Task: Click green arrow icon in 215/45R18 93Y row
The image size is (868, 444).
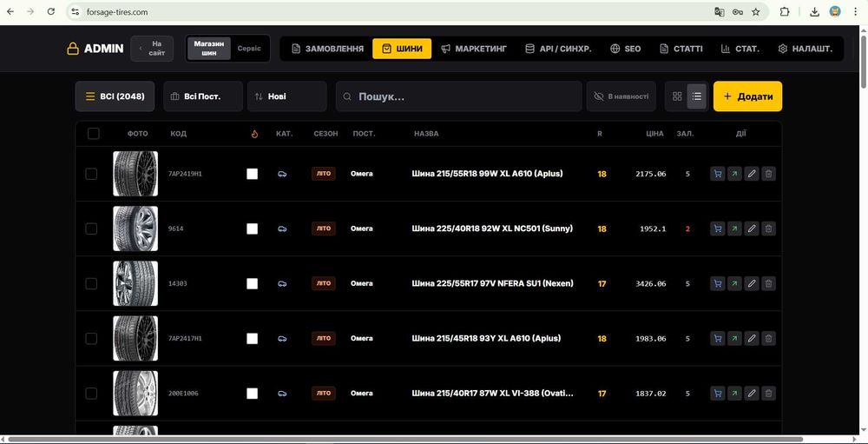Action: pyautogui.click(x=734, y=338)
